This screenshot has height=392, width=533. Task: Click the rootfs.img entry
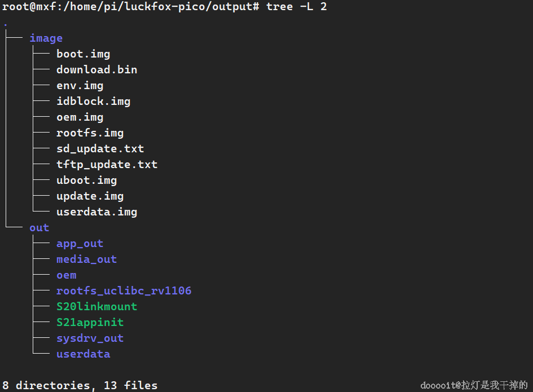[x=90, y=133]
